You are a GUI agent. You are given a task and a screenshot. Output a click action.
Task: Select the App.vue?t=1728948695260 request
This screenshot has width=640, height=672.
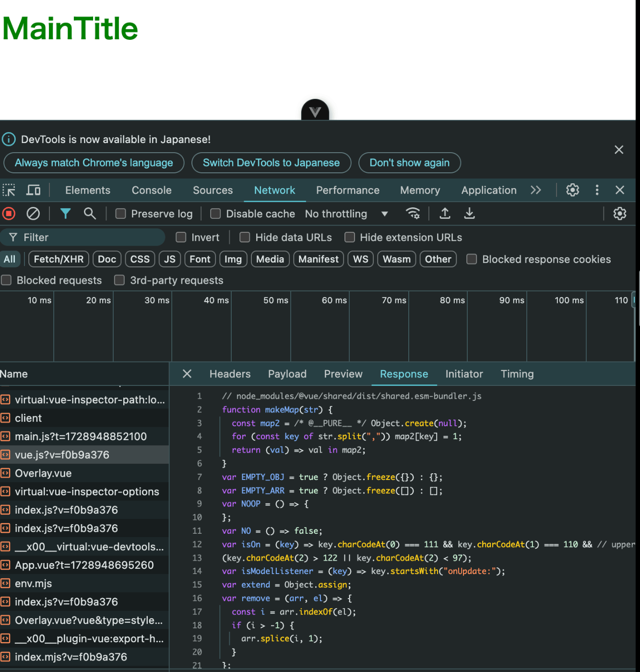pyautogui.click(x=84, y=565)
